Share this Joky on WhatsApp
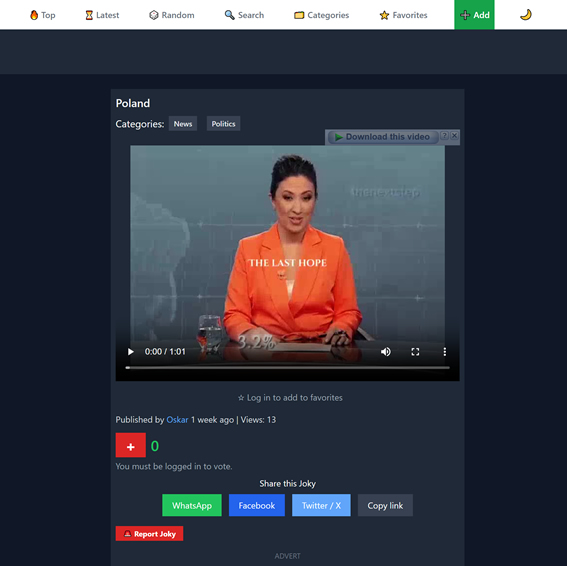Viewport: 567px width, 566px height. point(192,505)
